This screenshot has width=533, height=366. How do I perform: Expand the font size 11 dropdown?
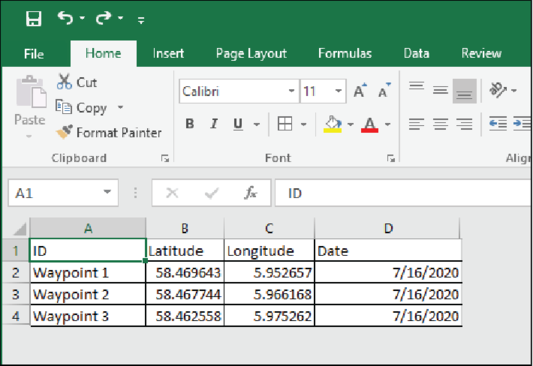[x=338, y=91]
